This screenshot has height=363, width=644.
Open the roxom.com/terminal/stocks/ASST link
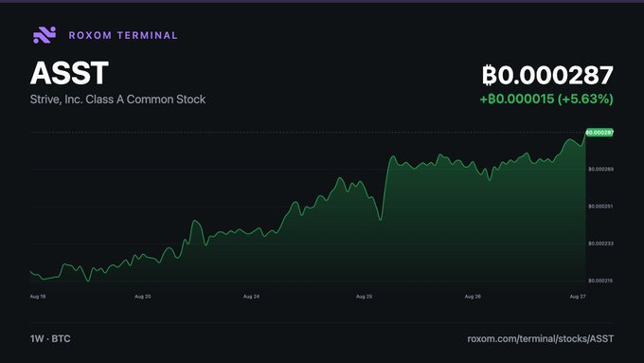[541, 338]
